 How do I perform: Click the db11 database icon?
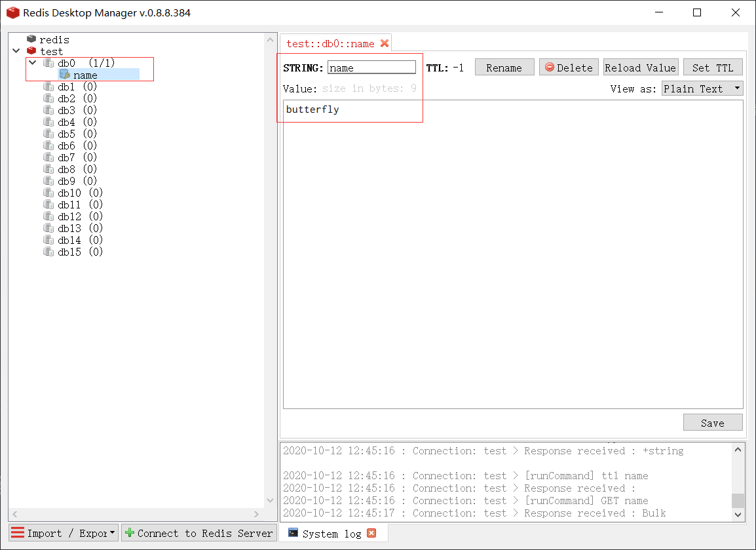coord(48,204)
